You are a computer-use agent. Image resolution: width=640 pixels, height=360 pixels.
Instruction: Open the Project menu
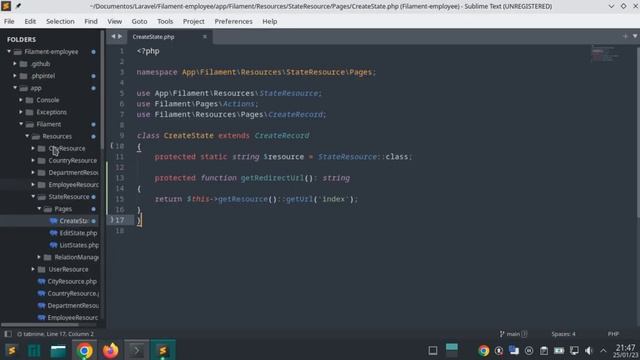[x=193, y=21]
